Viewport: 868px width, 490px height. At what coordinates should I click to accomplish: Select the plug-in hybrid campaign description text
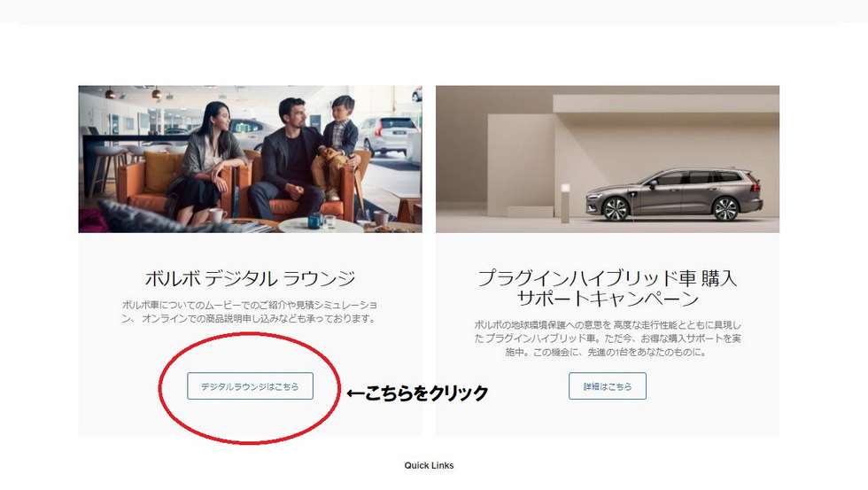tap(608, 338)
